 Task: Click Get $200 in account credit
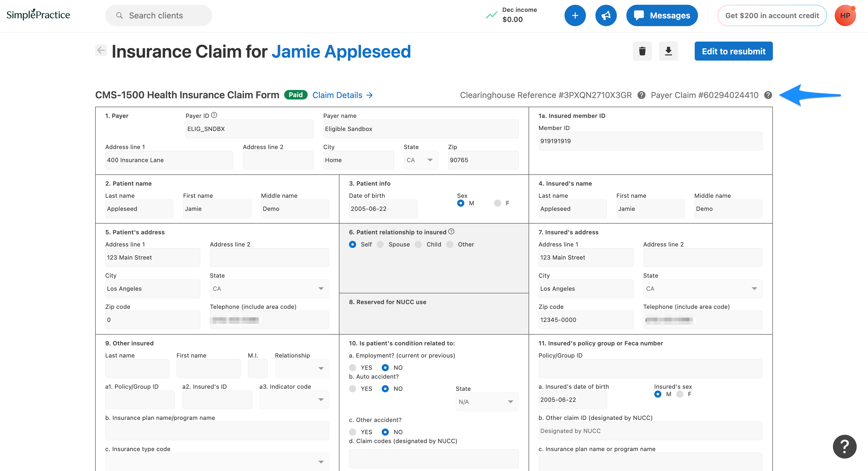point(772,15)
